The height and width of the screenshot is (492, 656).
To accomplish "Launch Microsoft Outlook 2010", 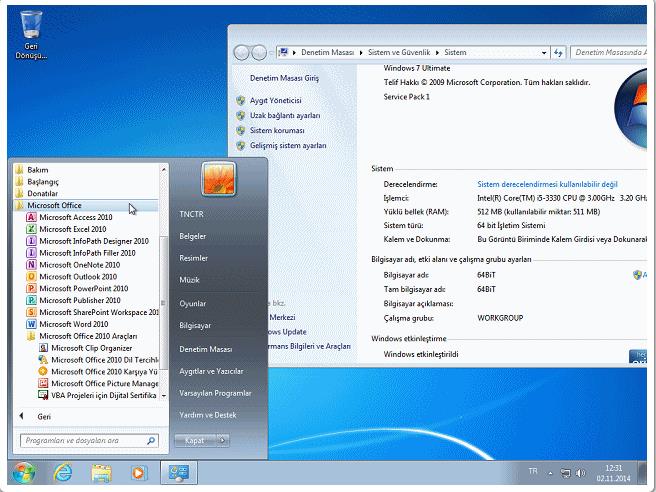I will pos(77,276).
